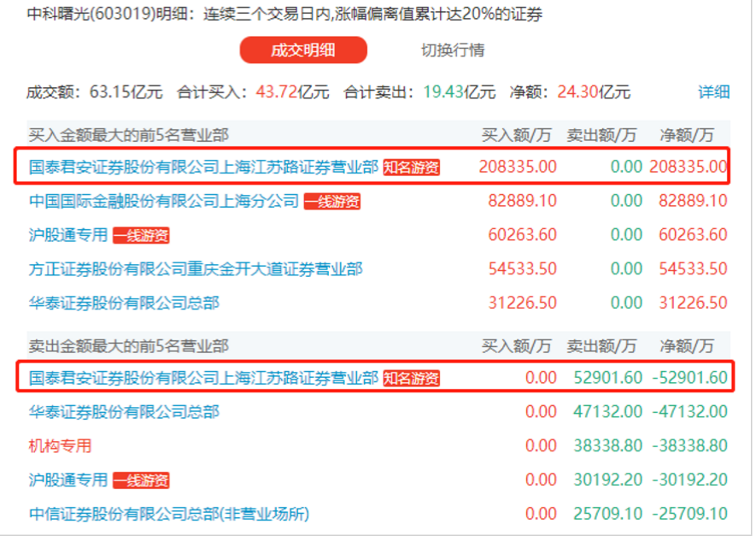This screenshot has height=536, width=756.
Task: Click the buy amount 54533.50
Action: (523, 268)
